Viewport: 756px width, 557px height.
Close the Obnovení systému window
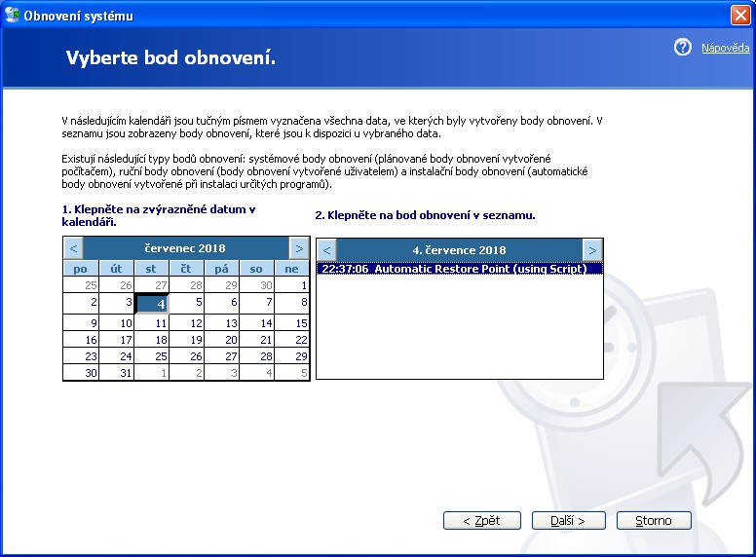(x=740, y=15)
